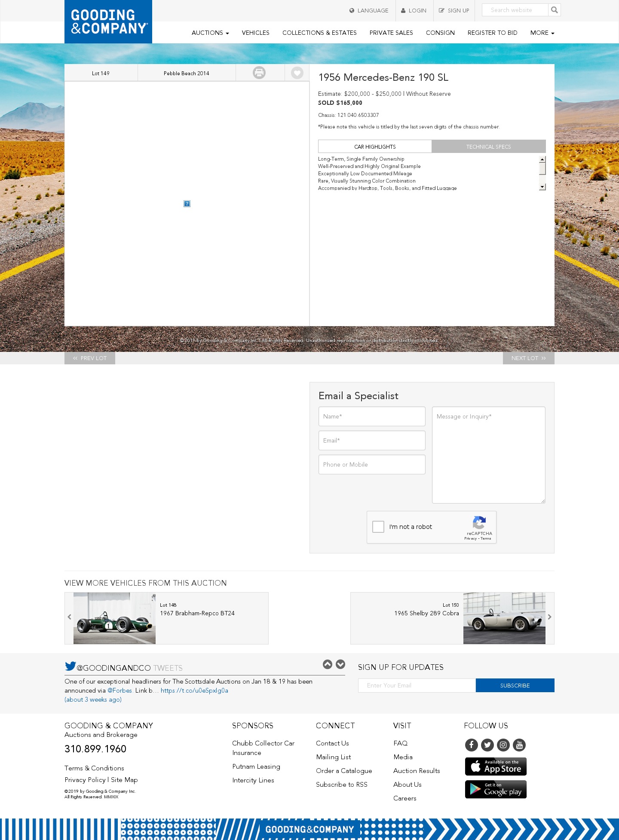Image resolution: width=619 pixels, height=840 pixels.
Task: Click the carousel next arrow
Action: tap(549, 617)
